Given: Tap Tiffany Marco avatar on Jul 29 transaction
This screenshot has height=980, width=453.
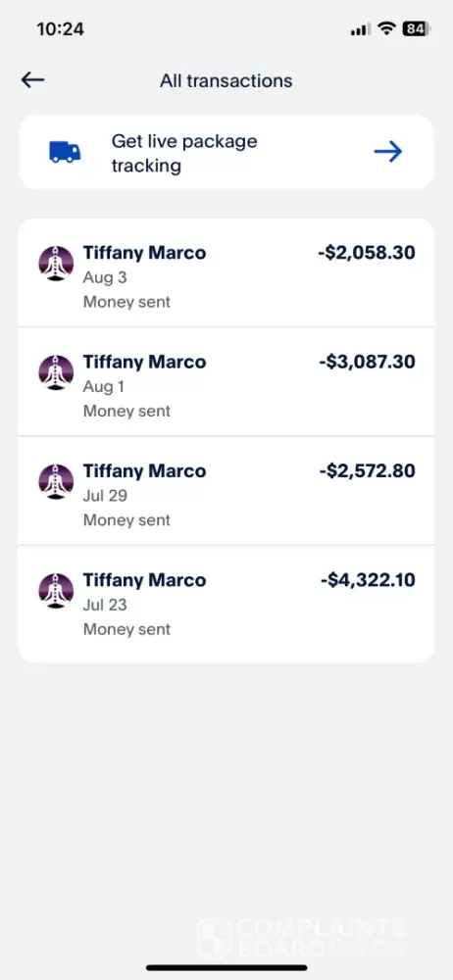Looking at the screenshot, I should [56, 482].
